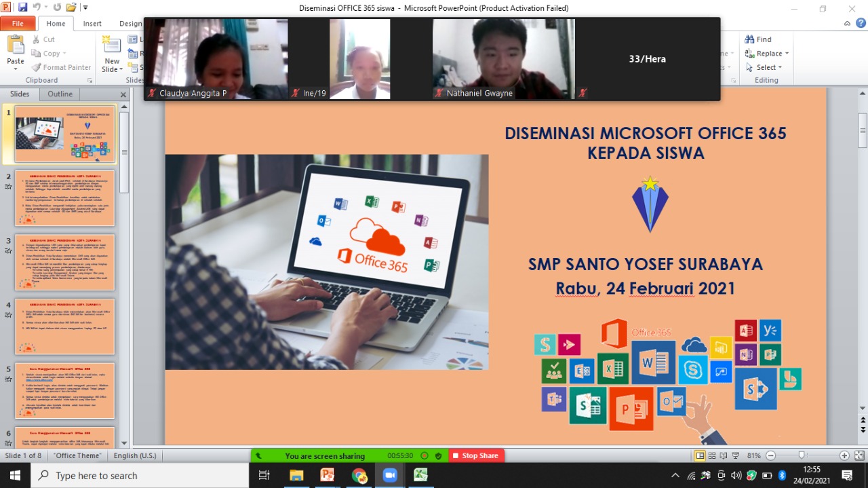The height and width of the screenshot is (488, 868).
Task: Click the Reset slide icon
Action: tap(133, 54)
